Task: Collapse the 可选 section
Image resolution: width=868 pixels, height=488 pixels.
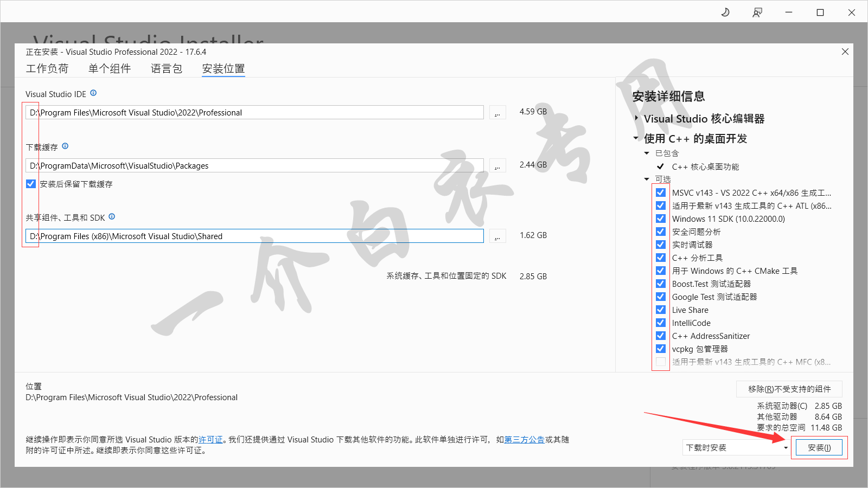Action: pos(647,179)
